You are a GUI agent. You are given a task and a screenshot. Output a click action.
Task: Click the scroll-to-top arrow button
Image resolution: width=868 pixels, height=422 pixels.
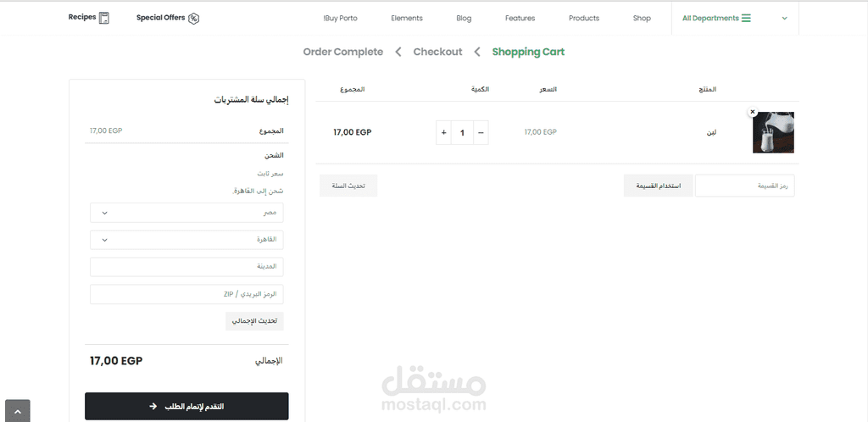[17, 411]
